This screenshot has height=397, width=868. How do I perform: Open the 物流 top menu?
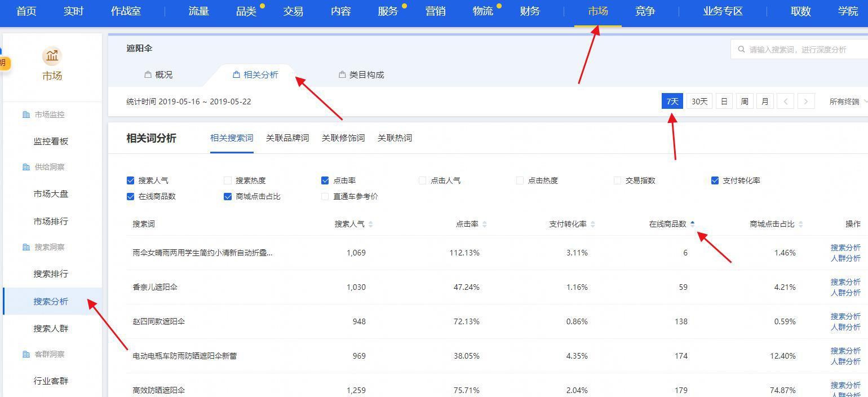[x=483, y=11]
